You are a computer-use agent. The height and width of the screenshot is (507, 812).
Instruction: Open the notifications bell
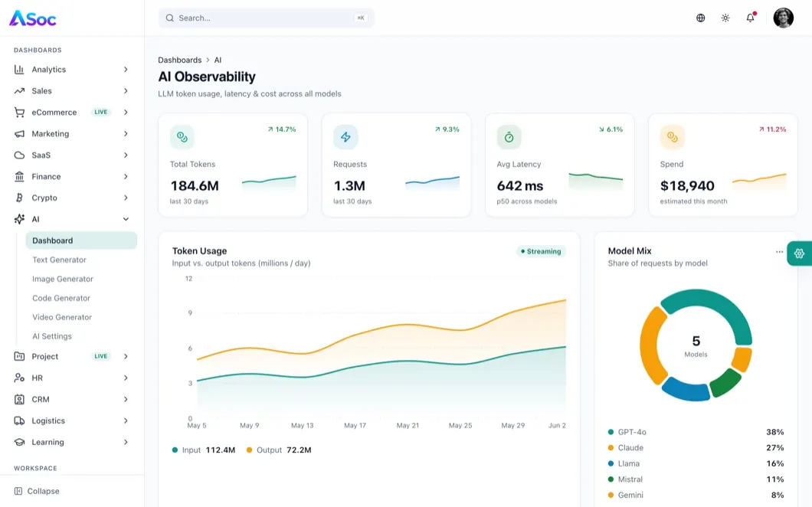click(x=751, y=18)
